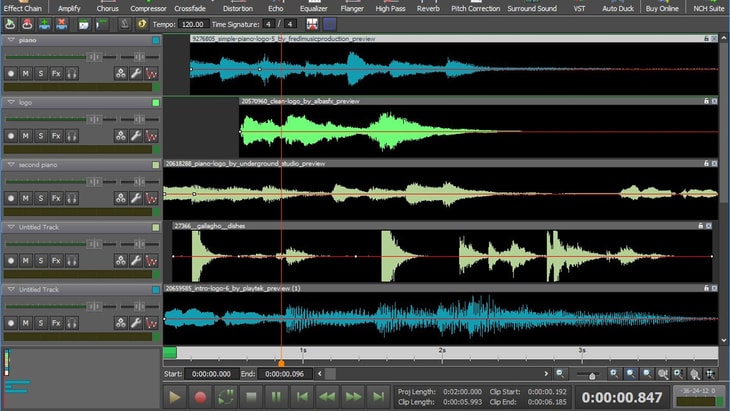Image resolution: width=730 pixels, height=411 pixels.
Task: Mute the piano track
Action: point(26,73)
